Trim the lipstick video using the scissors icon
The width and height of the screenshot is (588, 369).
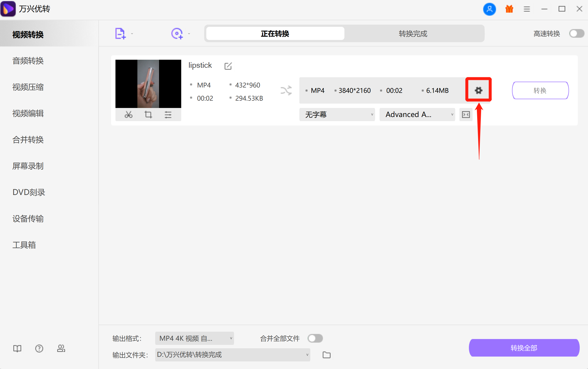[128, 114]
